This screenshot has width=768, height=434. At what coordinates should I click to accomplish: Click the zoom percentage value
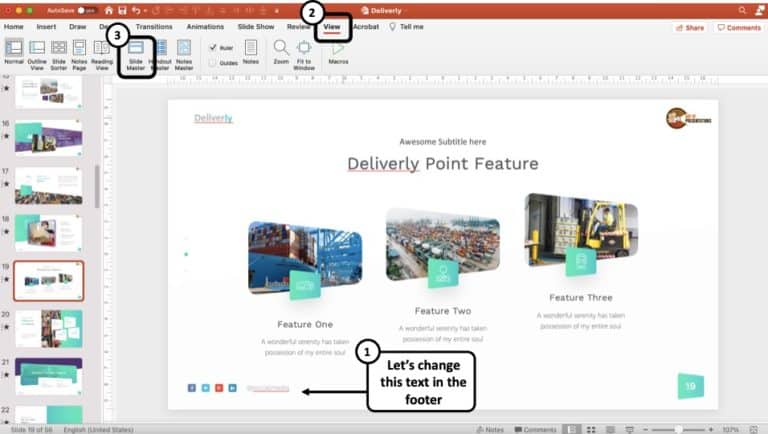pos(730,430)
